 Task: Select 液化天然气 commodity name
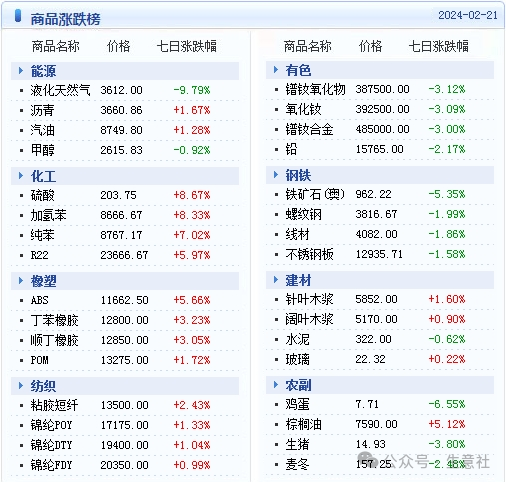pos(60,90)
